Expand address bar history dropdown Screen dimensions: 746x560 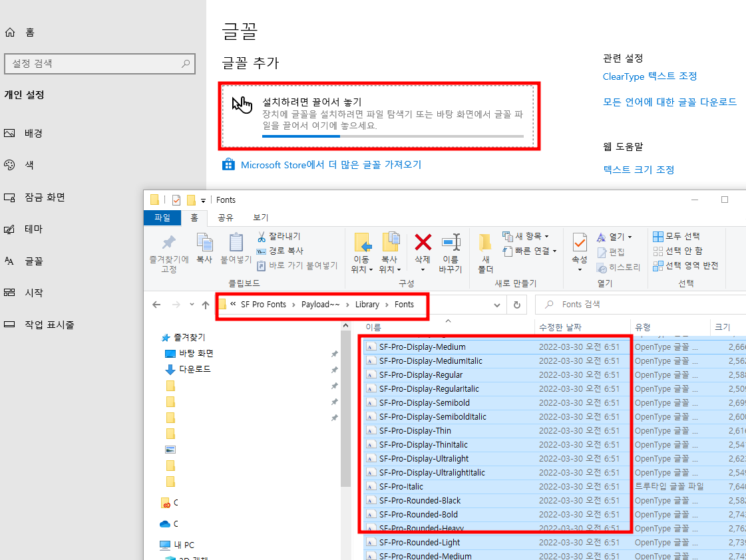coord(496,305)
